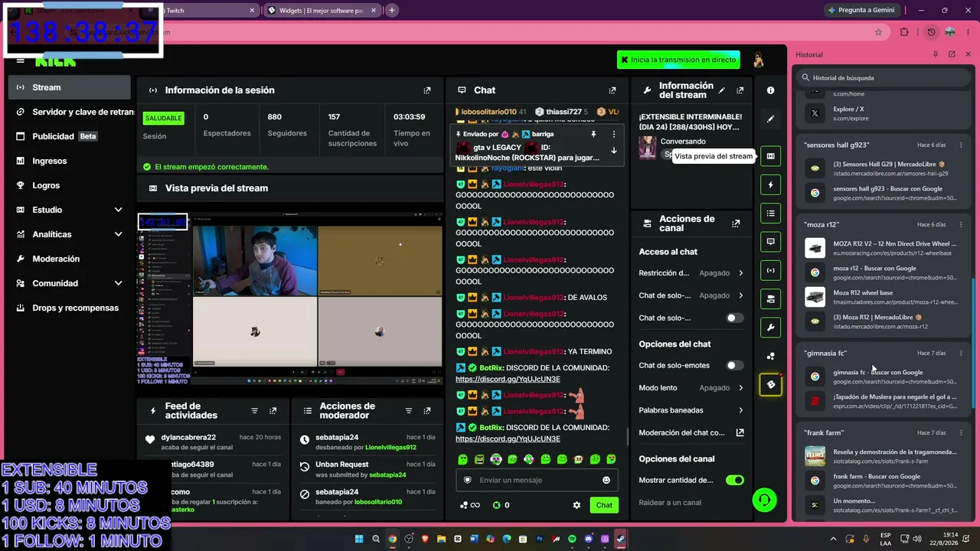This screenshot has height=551, width=980.
Task: Open the green headset support button
Action: [764, 500]
